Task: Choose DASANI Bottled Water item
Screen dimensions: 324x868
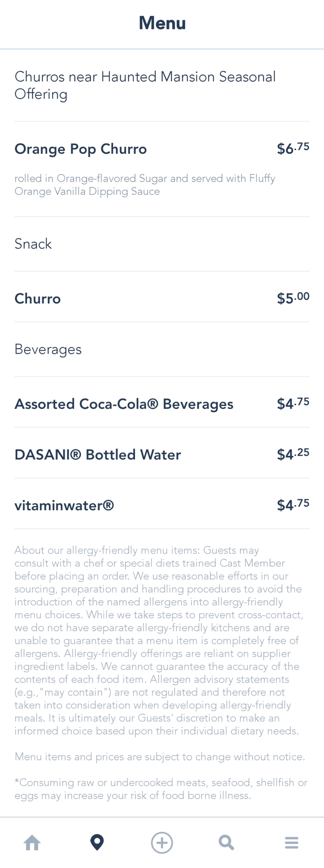Action: [97, 455]
